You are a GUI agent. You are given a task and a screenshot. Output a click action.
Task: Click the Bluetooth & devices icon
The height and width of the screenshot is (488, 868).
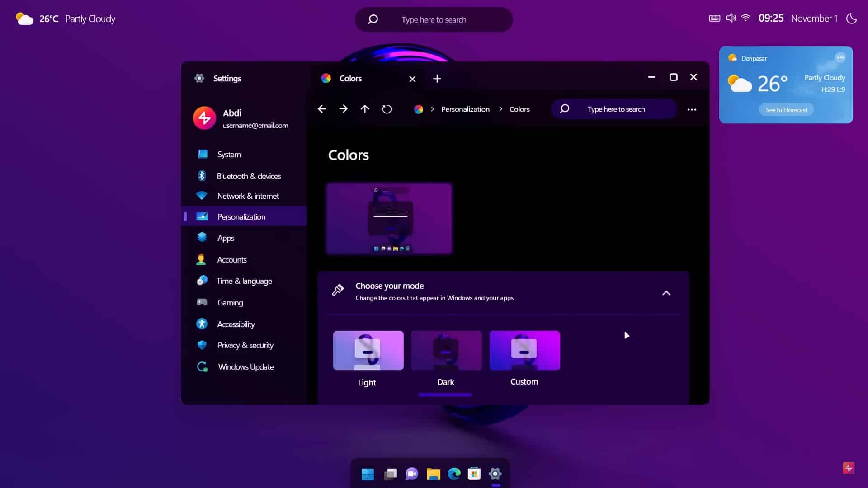tap(202, 175)
